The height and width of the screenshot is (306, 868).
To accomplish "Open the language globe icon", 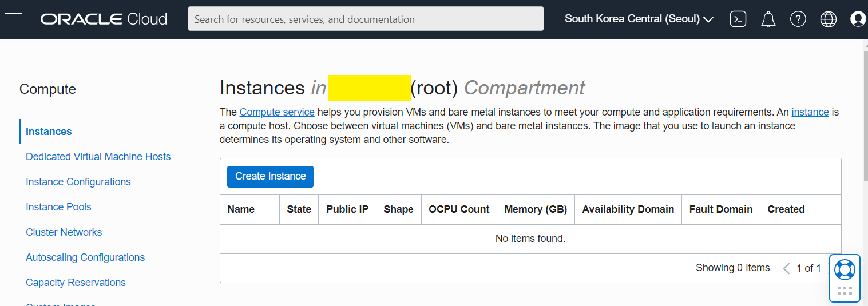I will point(828,19).
